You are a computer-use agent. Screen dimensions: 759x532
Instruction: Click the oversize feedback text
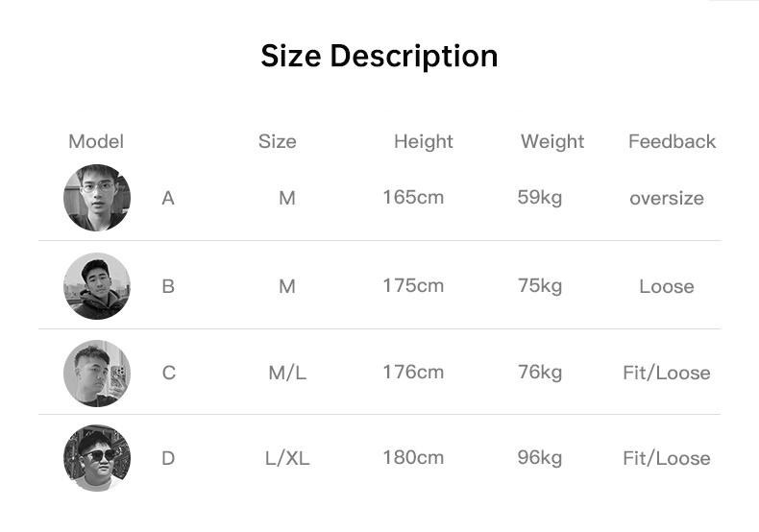coord(667,199)
